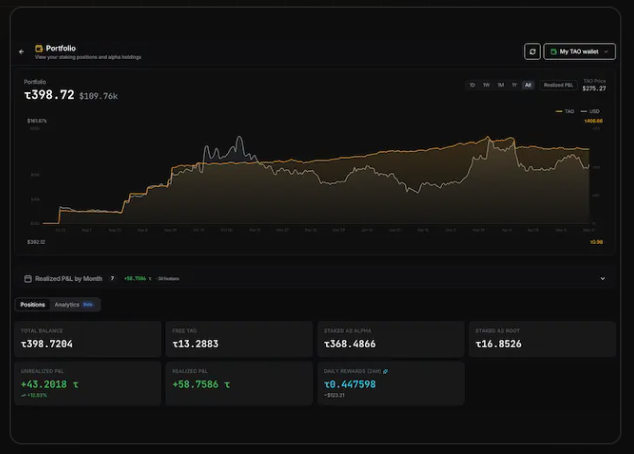Select the 1M chart range

pos(501,85)
